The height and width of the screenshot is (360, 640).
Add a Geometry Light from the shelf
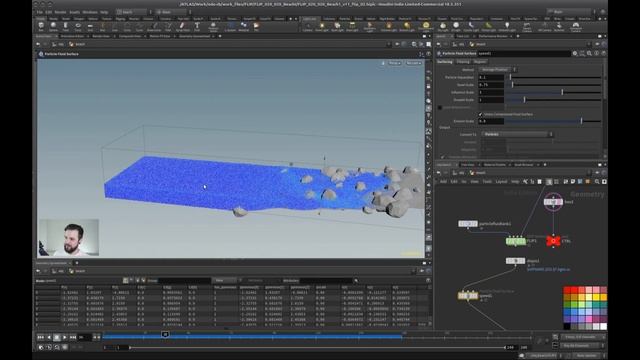click(x=370, y=27)
